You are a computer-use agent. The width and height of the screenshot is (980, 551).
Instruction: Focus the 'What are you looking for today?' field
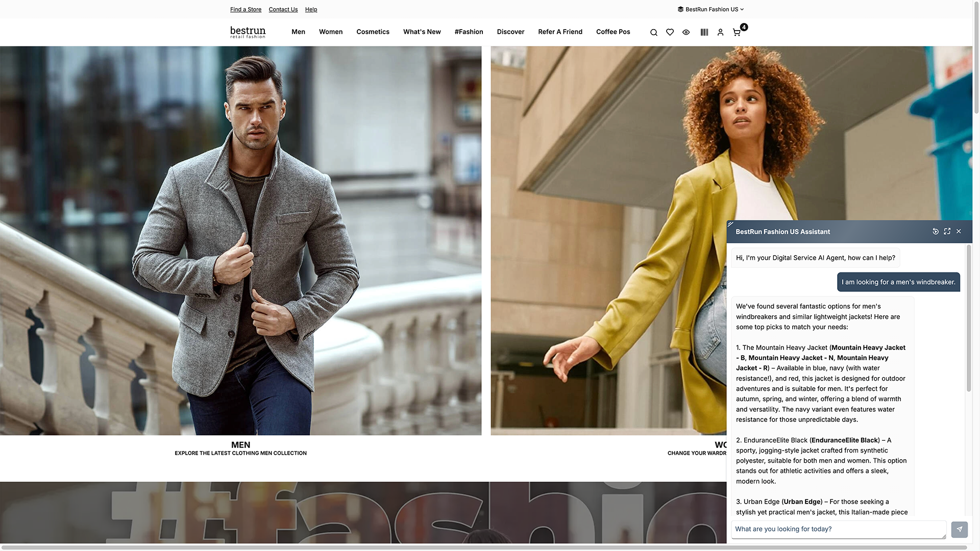(x=839, y=529)
